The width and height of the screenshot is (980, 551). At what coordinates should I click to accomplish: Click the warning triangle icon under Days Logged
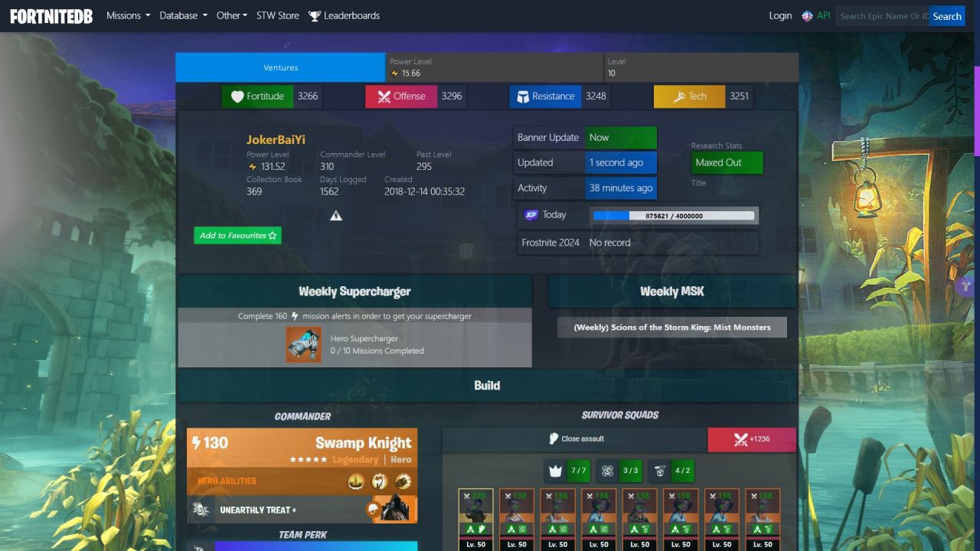click(336, 216)
